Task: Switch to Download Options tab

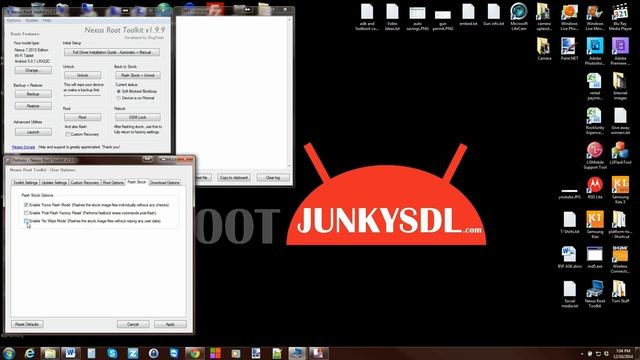Action: click(x=164, y=182)
